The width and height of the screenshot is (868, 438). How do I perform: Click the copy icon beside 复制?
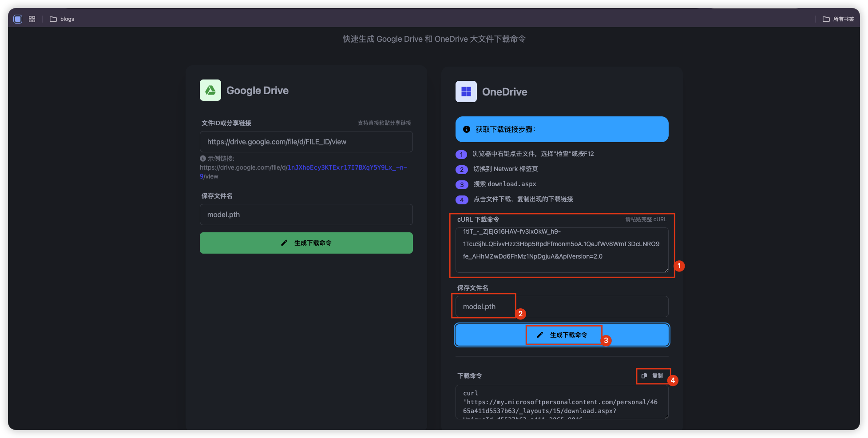pos(644,375)
